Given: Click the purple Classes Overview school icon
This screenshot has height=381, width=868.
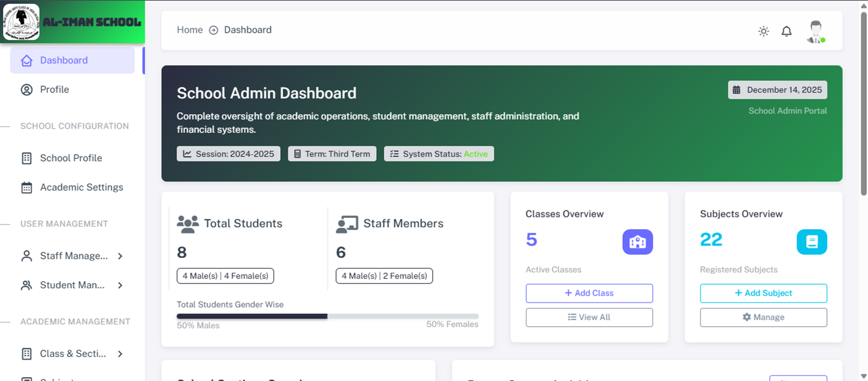Looking at the screenshot, I should (x=637, y=242).
